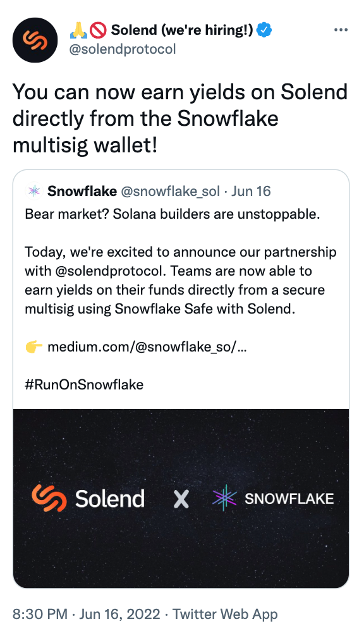Open @solendprotocol handle under display name
Image resolution: width=364 pixels, height=636 pixels.
pyautogui.click(x=123, y=49)
